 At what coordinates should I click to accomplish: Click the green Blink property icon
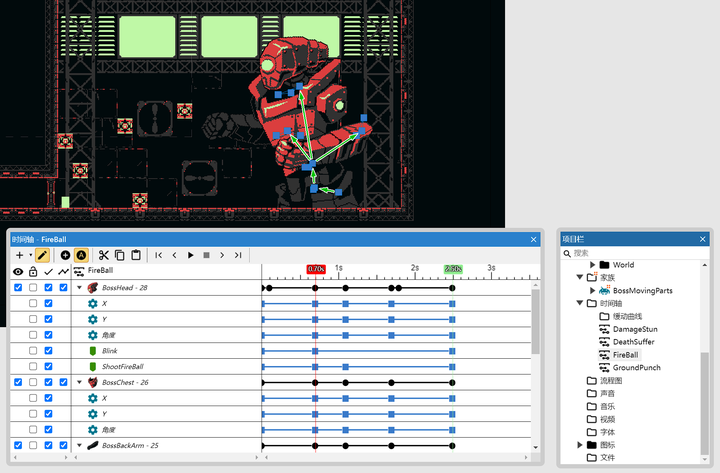click(93, 351)
